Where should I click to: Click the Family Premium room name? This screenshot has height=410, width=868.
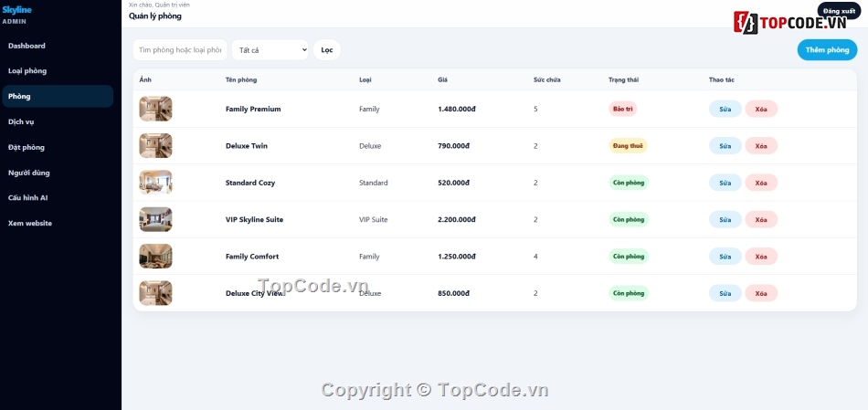click(253, 109)
